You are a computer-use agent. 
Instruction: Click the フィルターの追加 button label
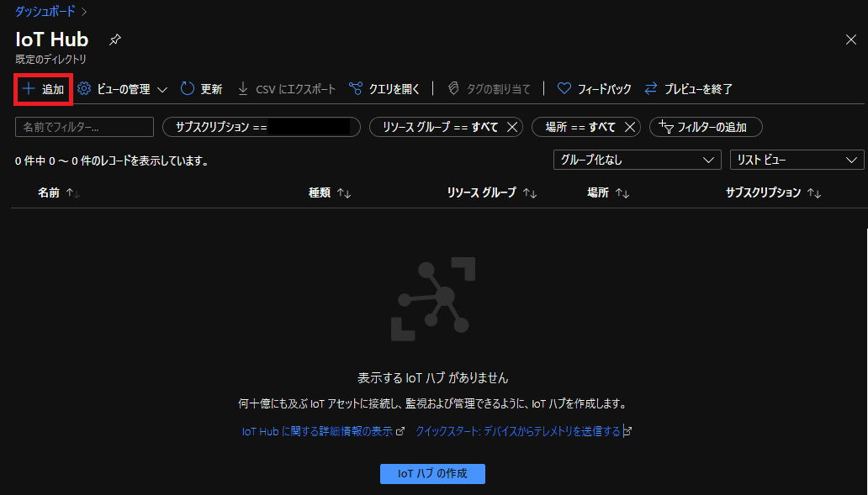712,127
